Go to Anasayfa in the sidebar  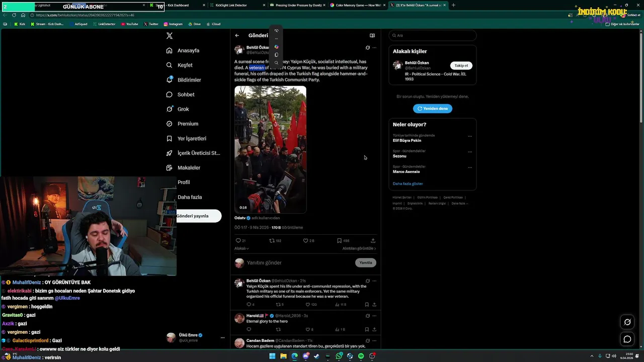pyautogui.click(x=183, y=51)
